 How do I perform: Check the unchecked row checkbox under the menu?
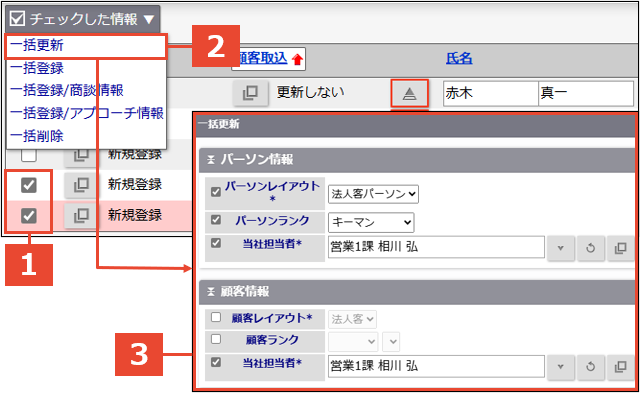(29, 155)
